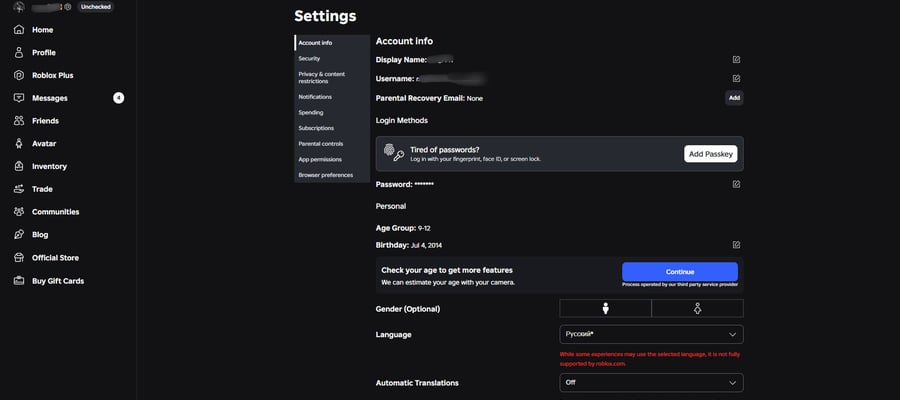900x400 pixels.
Task: Select the male gender option
Action: (606, 309)
